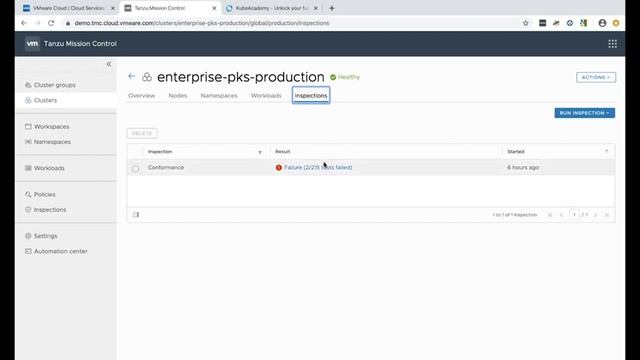Screen dimensions: 640x360
Task: Go to previous page of inspections
Action: pos(561,215)
